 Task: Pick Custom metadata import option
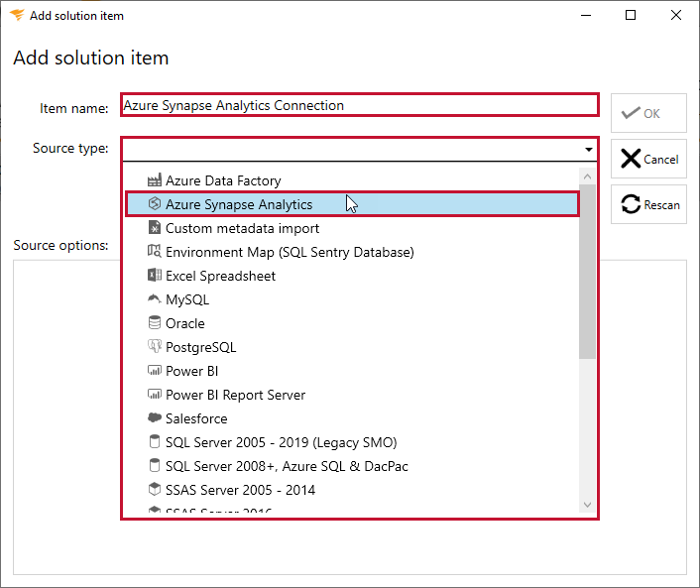coord(352,228)
